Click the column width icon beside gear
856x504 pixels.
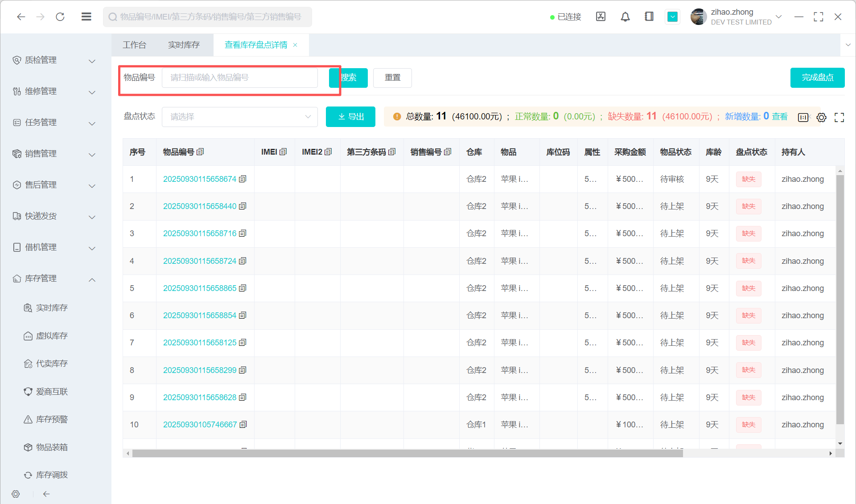(803, 117)
